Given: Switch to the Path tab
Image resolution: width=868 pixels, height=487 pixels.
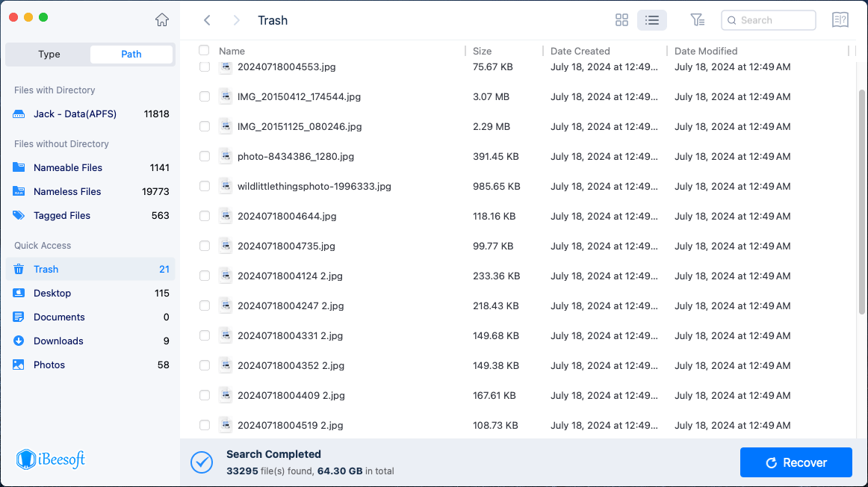Looking at the screenshot, I should [x=131, y=55].
